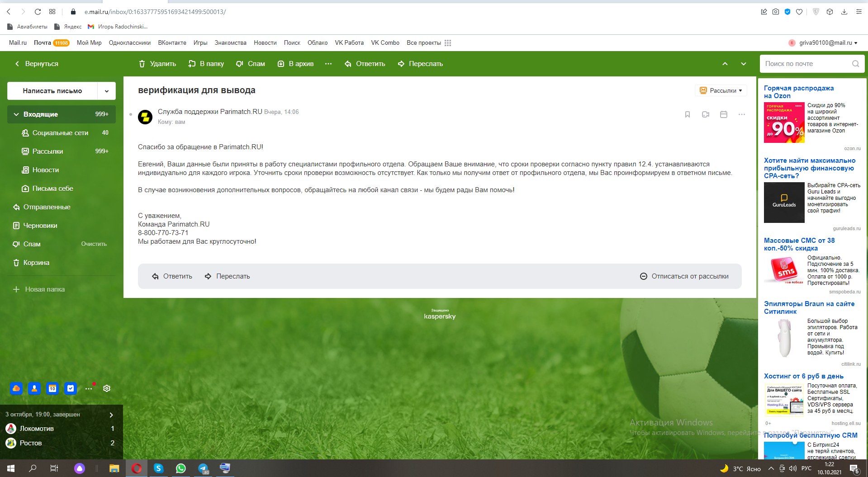Open dropdown next to Написать письмо
Image resolution: width=868 pixels, height=477 pixels.
point(107,91)
